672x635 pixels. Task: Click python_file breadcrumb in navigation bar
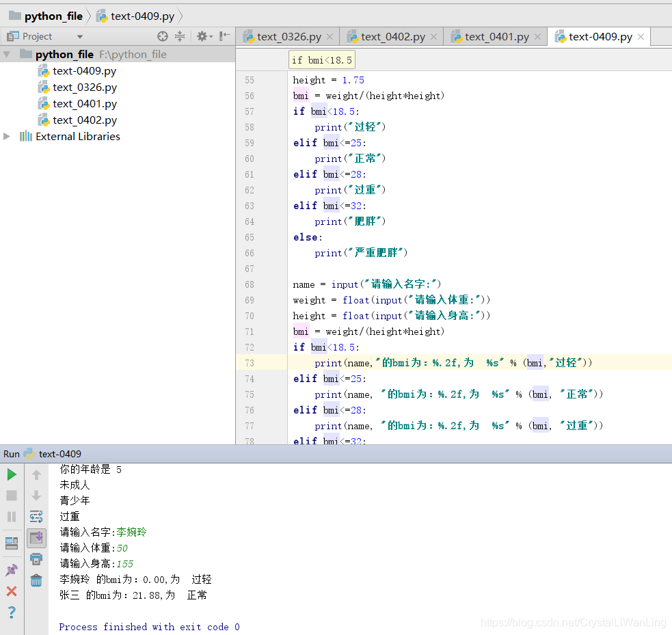click(x=46, y=16)
